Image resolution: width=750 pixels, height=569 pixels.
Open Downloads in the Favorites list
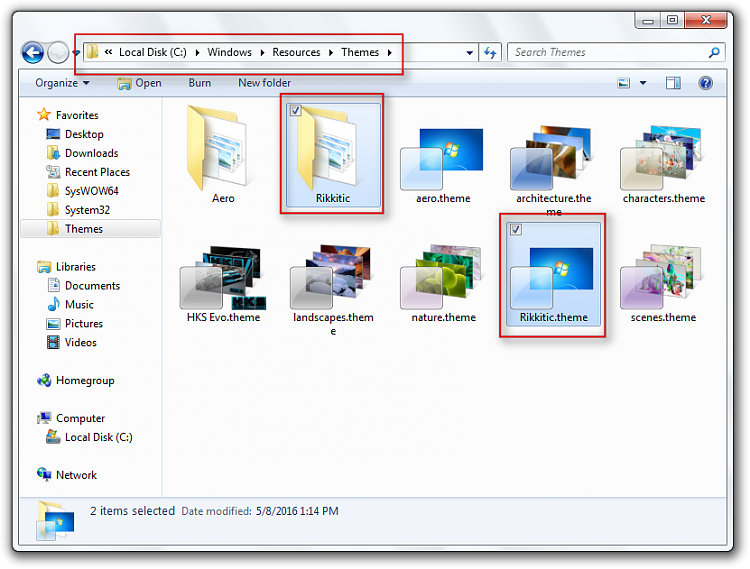(82, 153)
